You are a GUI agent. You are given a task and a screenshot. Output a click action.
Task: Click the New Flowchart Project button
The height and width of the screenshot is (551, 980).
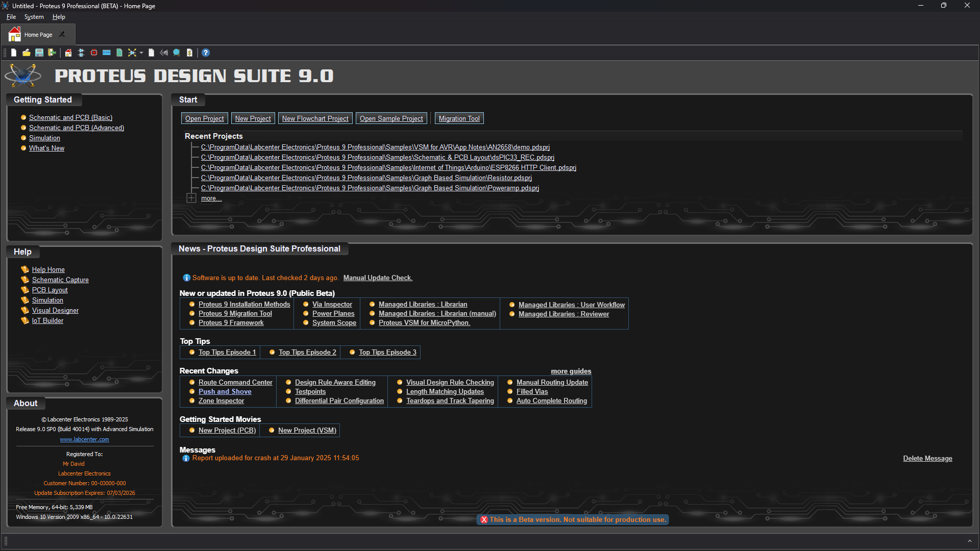[x=315, y=118]
